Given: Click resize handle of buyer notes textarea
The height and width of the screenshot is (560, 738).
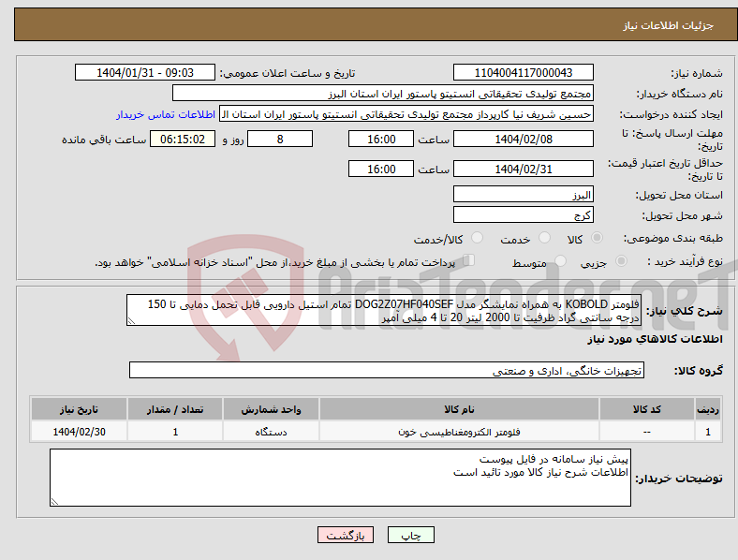Looking at the screenshot, I should point(54,502).
